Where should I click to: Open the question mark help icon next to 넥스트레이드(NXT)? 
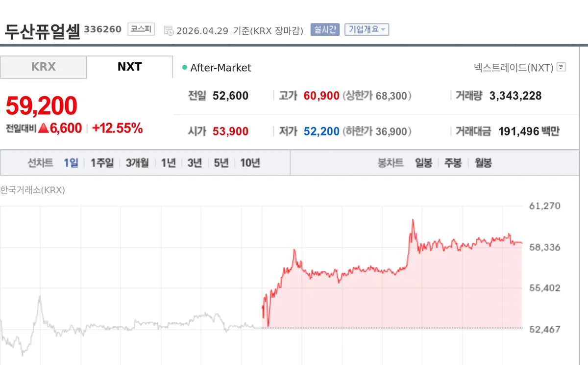pyautogui.click(x=562, y=67)
